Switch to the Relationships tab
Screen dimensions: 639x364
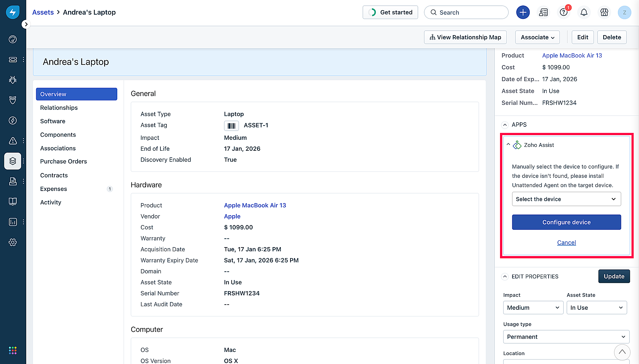[59, 108]
